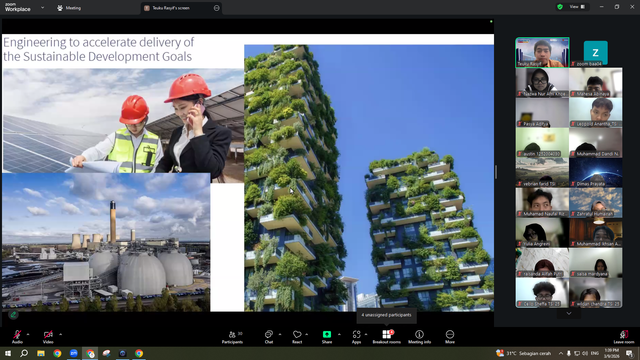
Task: Open Windows taskbar search
Action: [24, 353]
